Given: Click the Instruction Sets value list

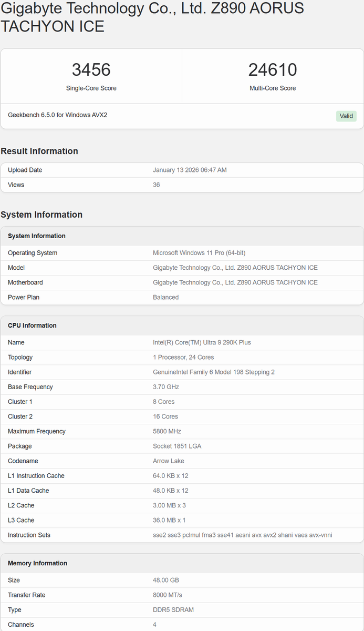Looking at the screenshot, I should click(242, 535).
